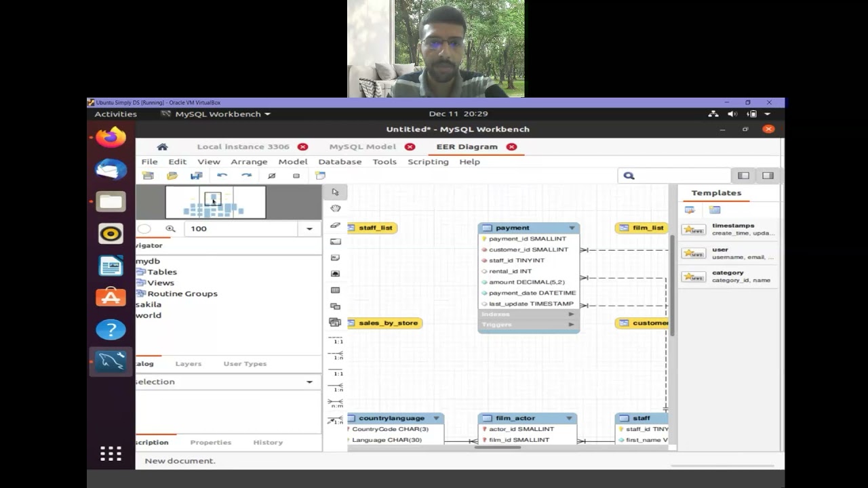The width and height of the screenshot is (868, 488).
Task: Select the Place New Layer tool
Action: (335, 241)
